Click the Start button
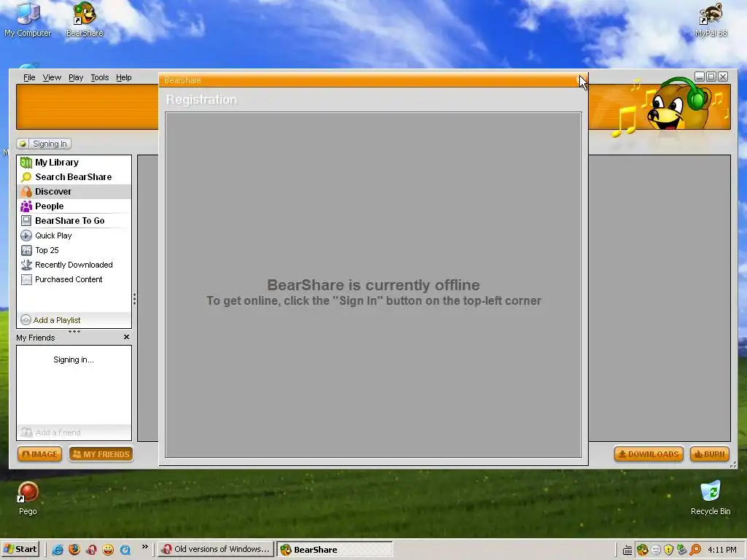 [x=20, y=549]
